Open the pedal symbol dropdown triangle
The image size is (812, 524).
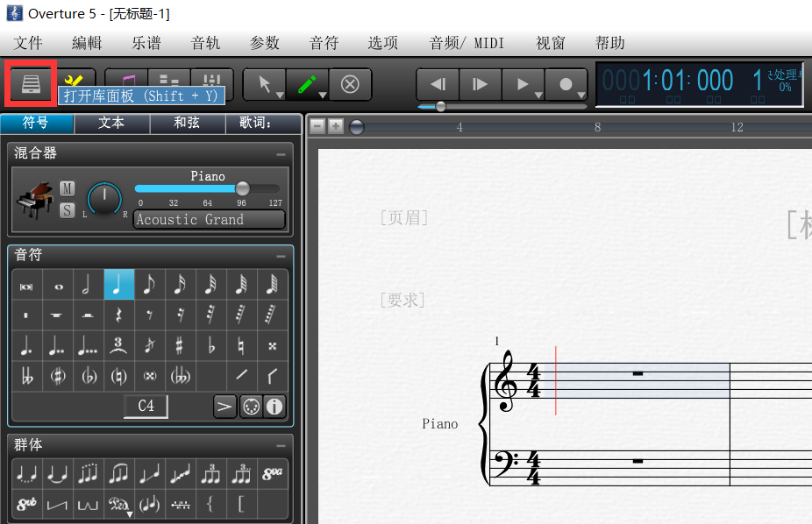(129, 513)
